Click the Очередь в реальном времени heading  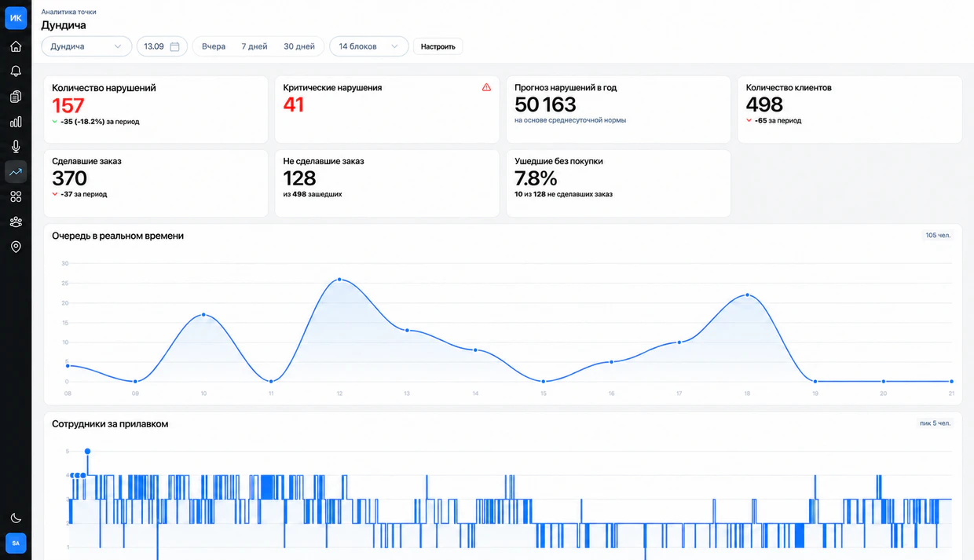(x=118, y=236)
